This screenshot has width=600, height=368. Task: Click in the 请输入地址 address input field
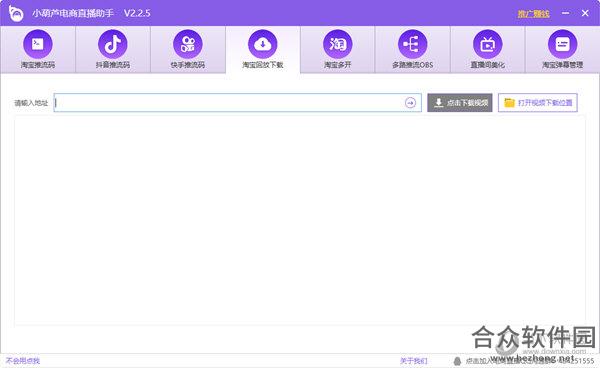237,103
